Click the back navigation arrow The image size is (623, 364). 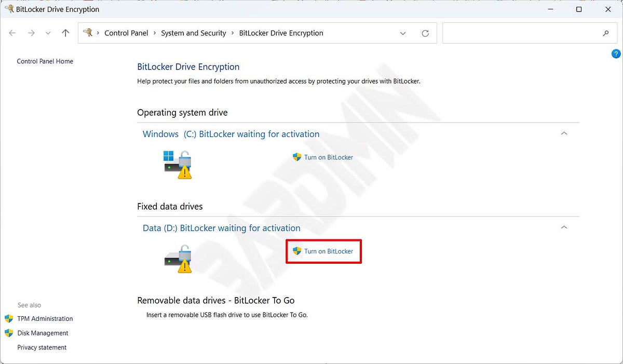[x=12, y=33]
